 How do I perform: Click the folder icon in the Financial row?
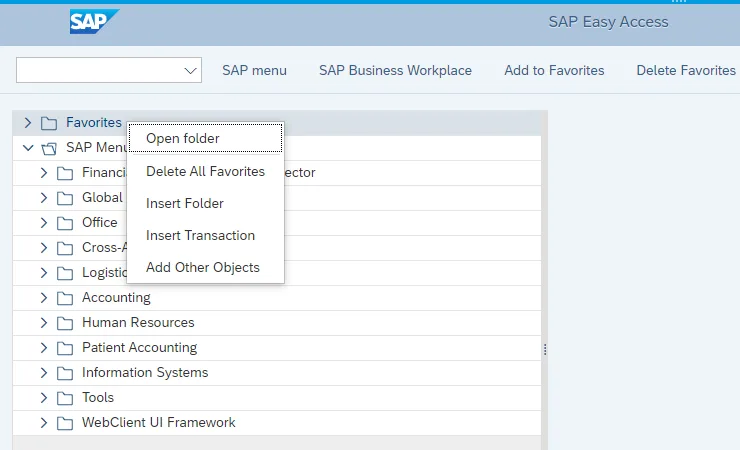tap(65, 173)
